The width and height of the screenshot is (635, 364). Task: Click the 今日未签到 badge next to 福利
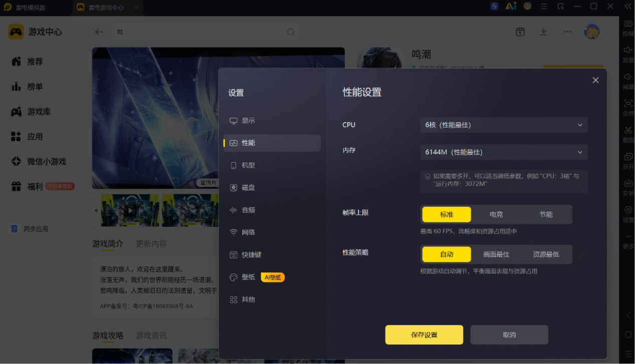pyautogui.click(x=60, y=186)
